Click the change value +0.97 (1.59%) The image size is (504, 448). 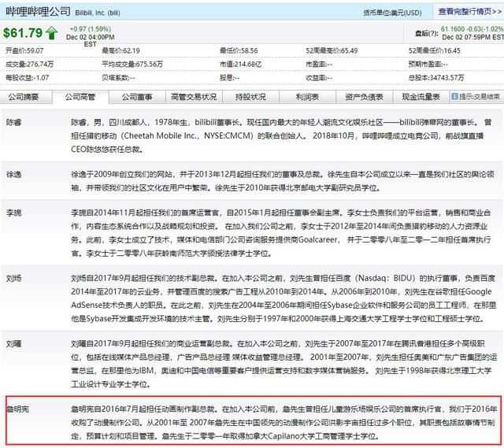91,29
